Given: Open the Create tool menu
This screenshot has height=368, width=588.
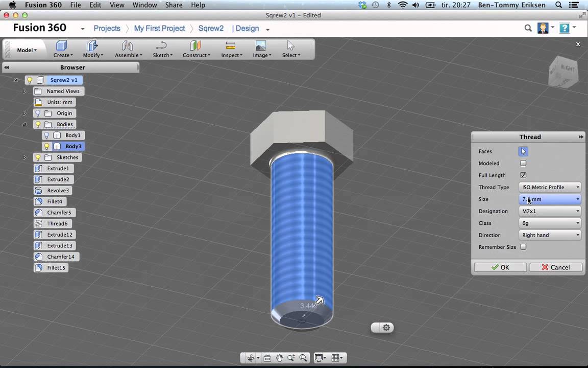Looking at the screenshot, I should [63, 49].
